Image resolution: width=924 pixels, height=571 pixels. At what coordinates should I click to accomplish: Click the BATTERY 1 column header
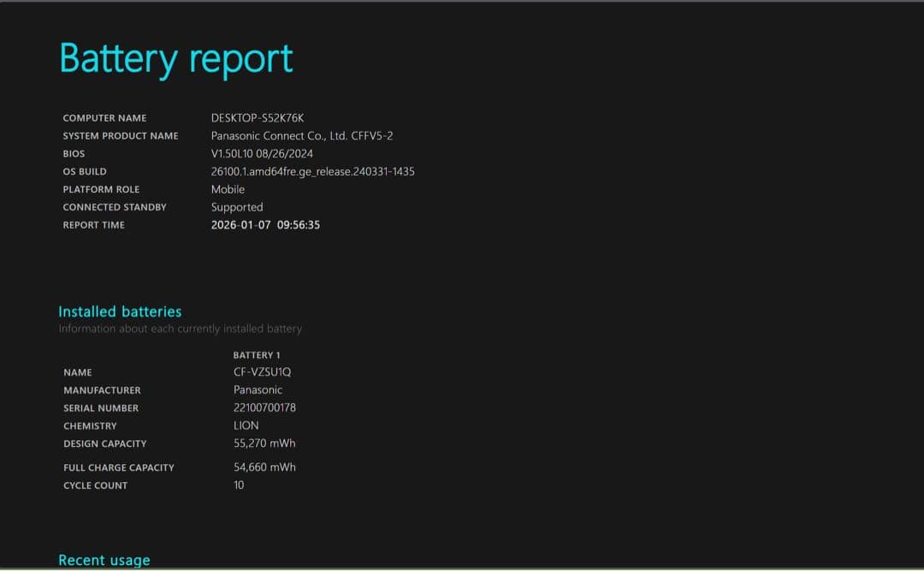(x=256, y=354)
